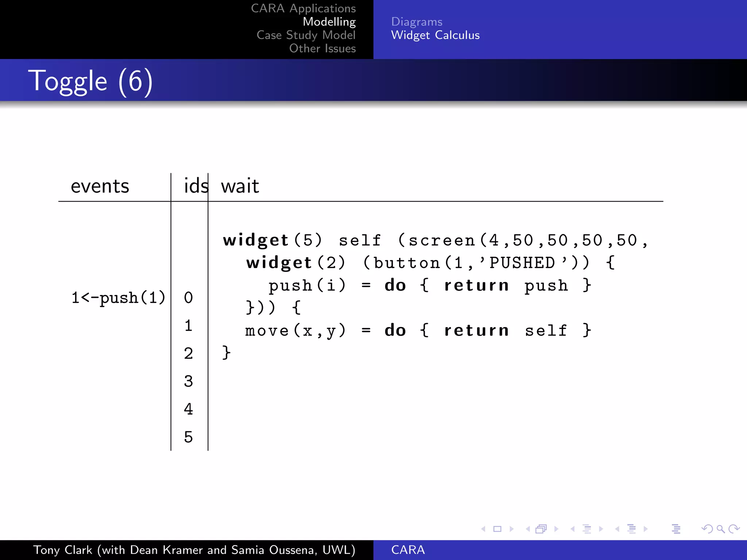The width and height of the screenshot is (747, 560).
Task: Click the Tony Clark author footer
Action: point(194,550)
